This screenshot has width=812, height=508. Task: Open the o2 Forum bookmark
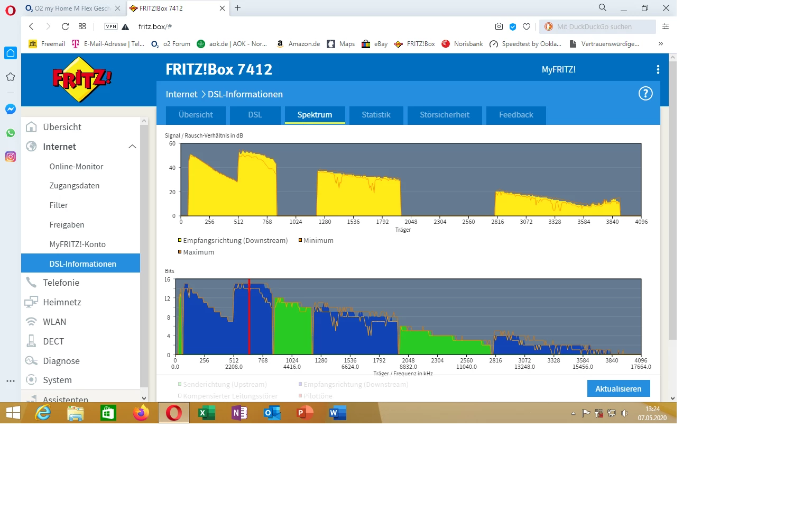171,44
